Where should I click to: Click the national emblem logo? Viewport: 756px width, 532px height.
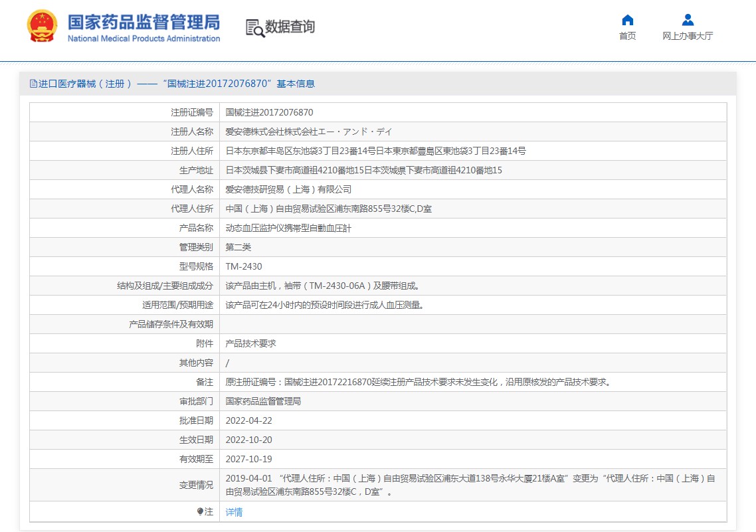(42, 27)
